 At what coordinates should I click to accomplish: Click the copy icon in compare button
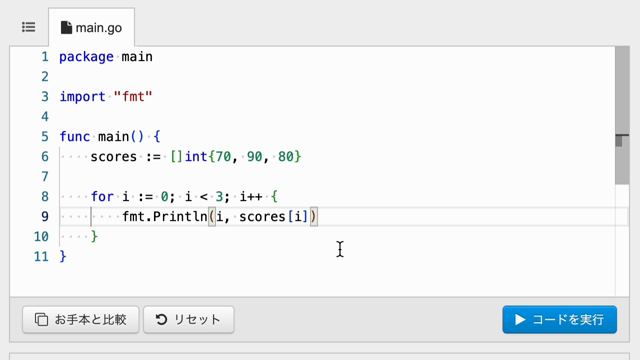41,320
